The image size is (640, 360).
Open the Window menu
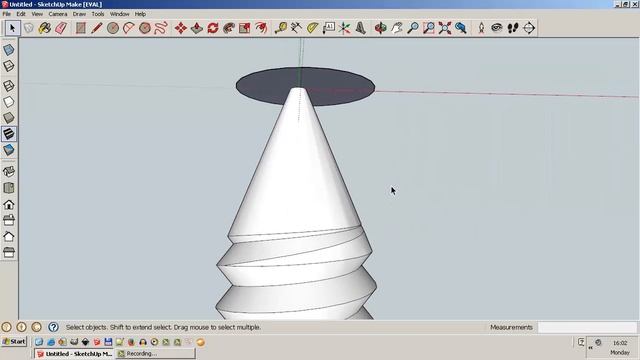120,14
